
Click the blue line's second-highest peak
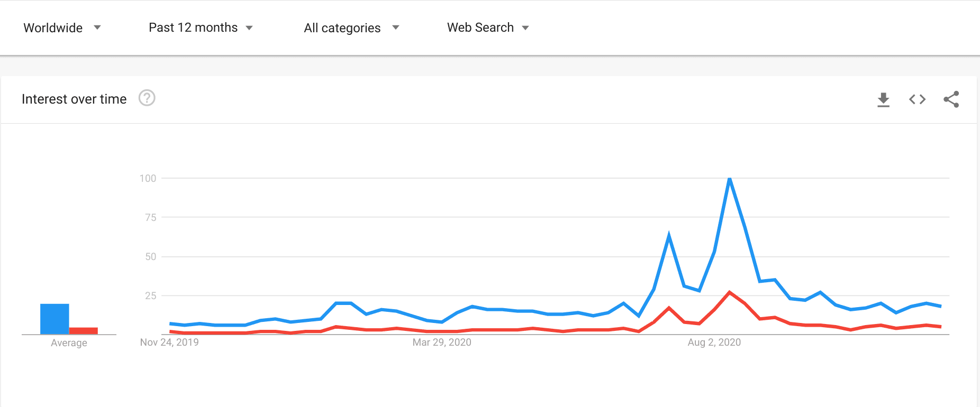(669, 235)
